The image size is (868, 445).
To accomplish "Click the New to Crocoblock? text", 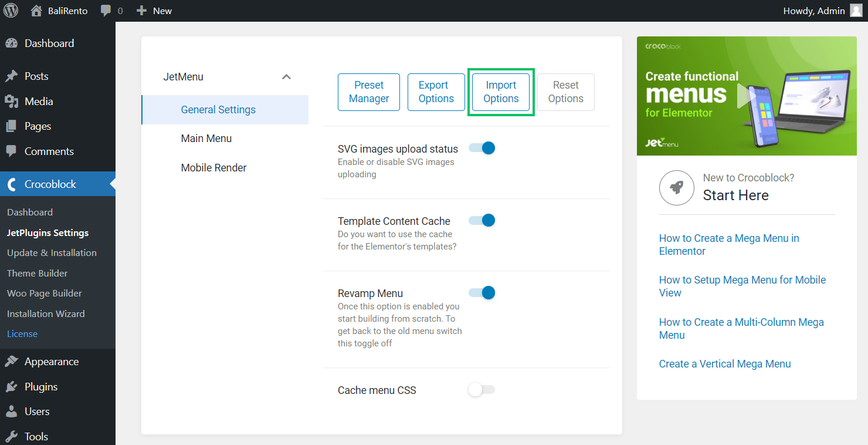I will point(749,178).
